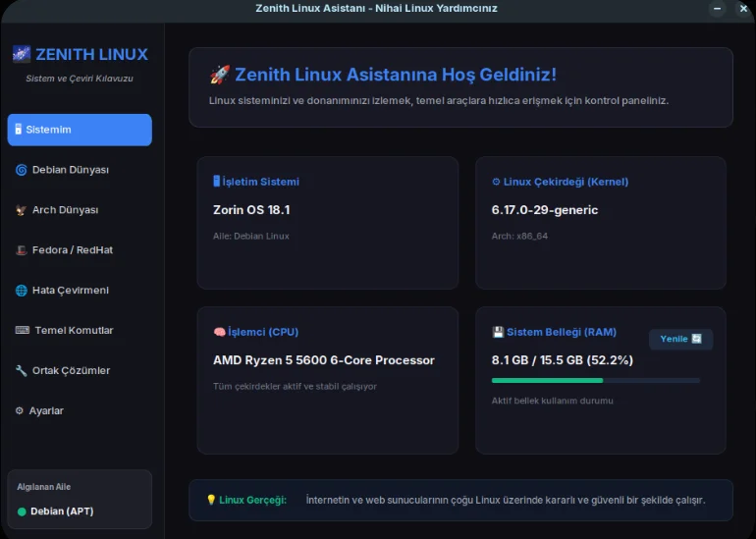Click the keyboard icon beside Temel Komutlar
The width and height of the screenshot is (756, 539).
coord(23,330)
